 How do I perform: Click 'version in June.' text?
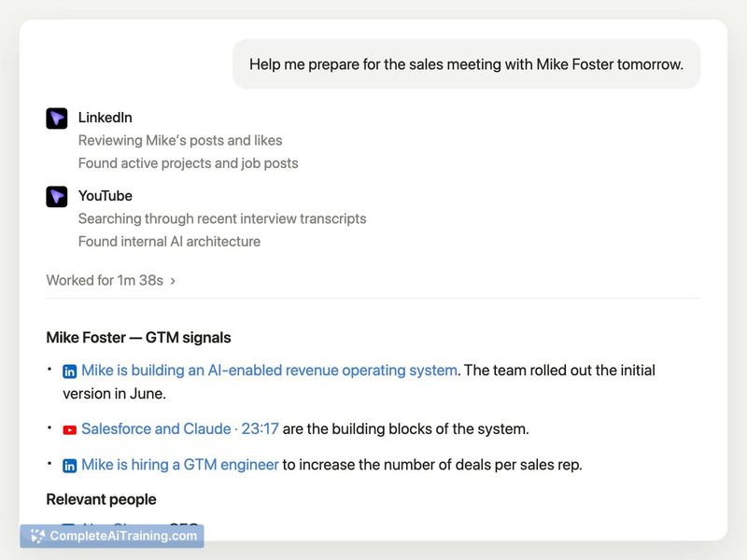coord(114,394)
